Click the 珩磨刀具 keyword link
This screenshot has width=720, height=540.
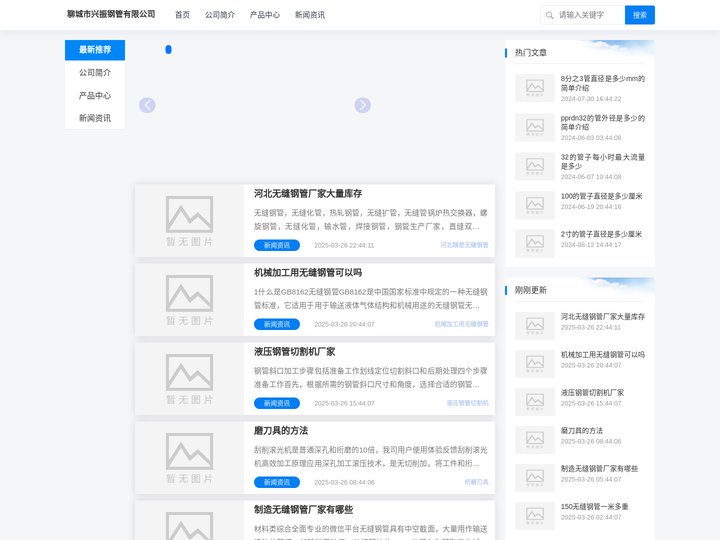pyautogui.click(x=477, y=482)
